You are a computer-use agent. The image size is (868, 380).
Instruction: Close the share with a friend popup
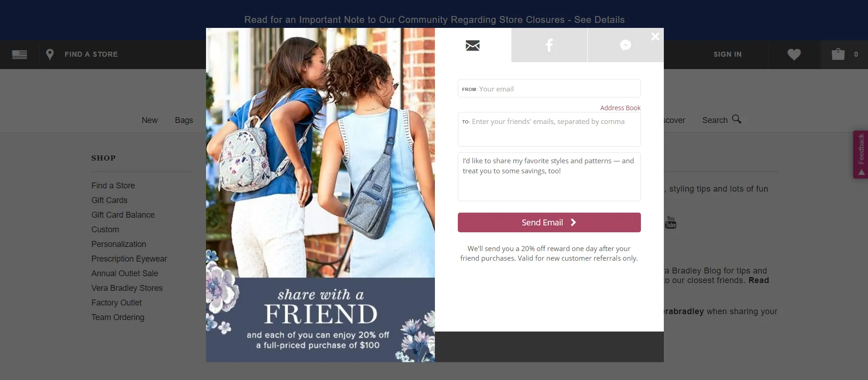click(x=655, y=36)
